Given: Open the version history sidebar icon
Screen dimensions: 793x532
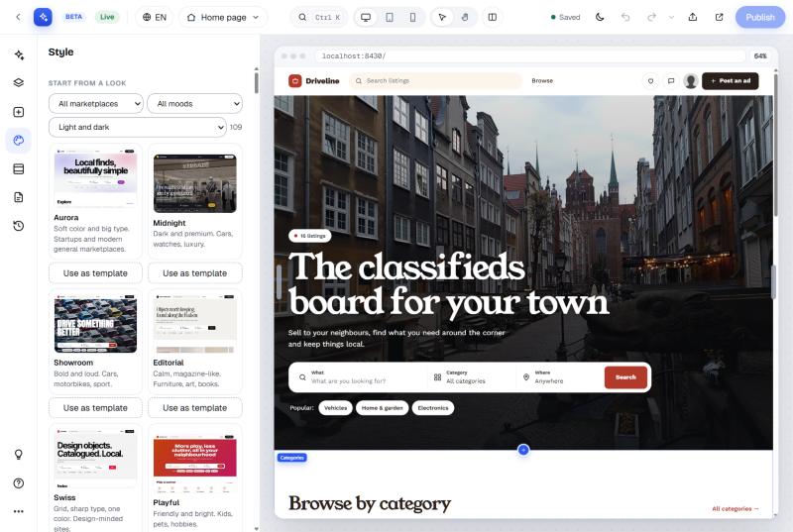Looking at the screenshot, I should (19, 226).
